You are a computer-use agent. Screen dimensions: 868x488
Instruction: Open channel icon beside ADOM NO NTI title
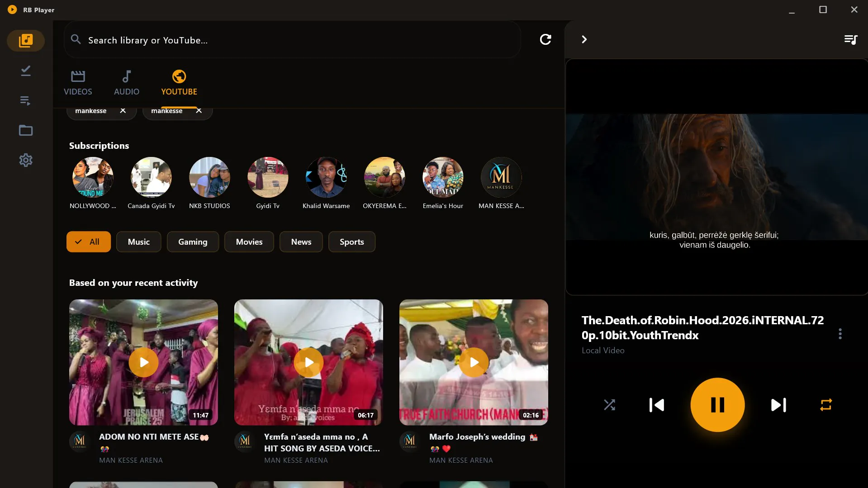(80, 441)
